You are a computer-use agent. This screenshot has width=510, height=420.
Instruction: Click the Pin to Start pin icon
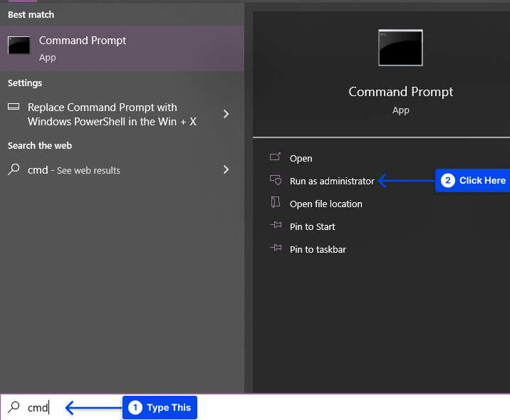tap(276, 225)
